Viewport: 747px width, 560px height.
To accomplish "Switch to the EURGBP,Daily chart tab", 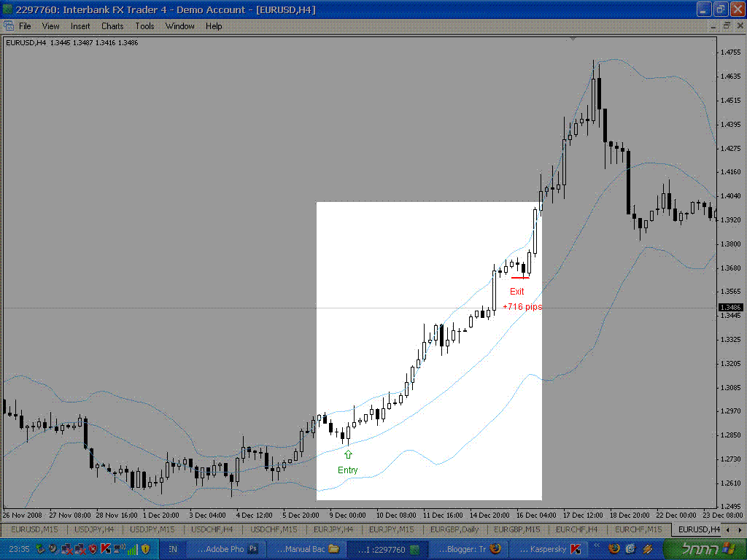I will click(x=454, y=529).
